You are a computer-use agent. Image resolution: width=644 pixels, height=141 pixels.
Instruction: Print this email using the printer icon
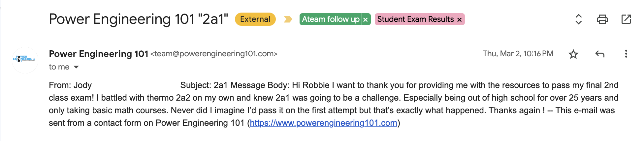tap(602, 19)
